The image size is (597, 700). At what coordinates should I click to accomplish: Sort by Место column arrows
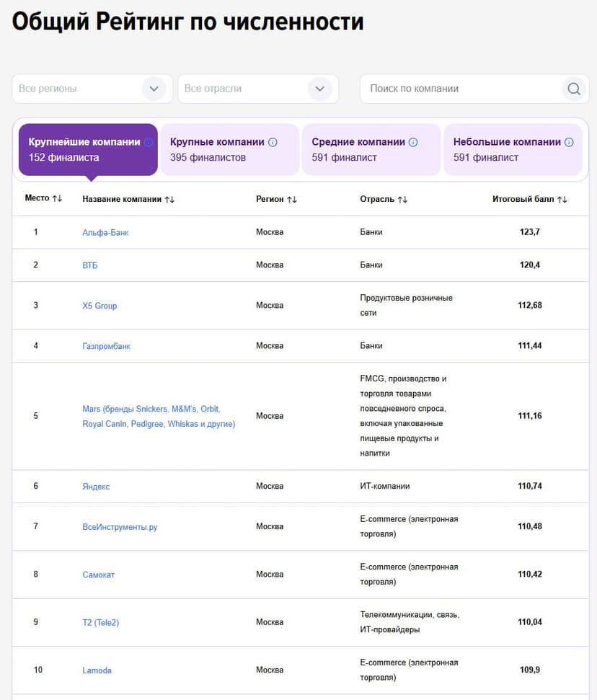[58, 198]
